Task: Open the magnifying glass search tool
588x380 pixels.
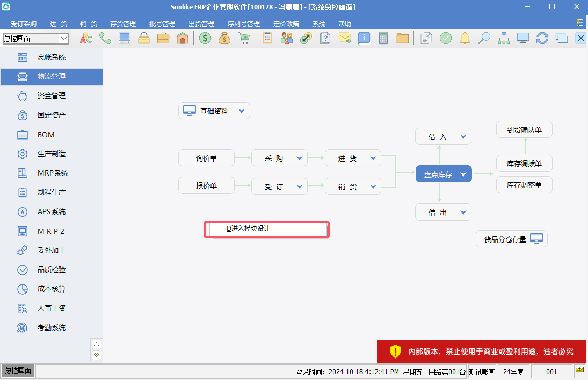Action: (484, 38)
